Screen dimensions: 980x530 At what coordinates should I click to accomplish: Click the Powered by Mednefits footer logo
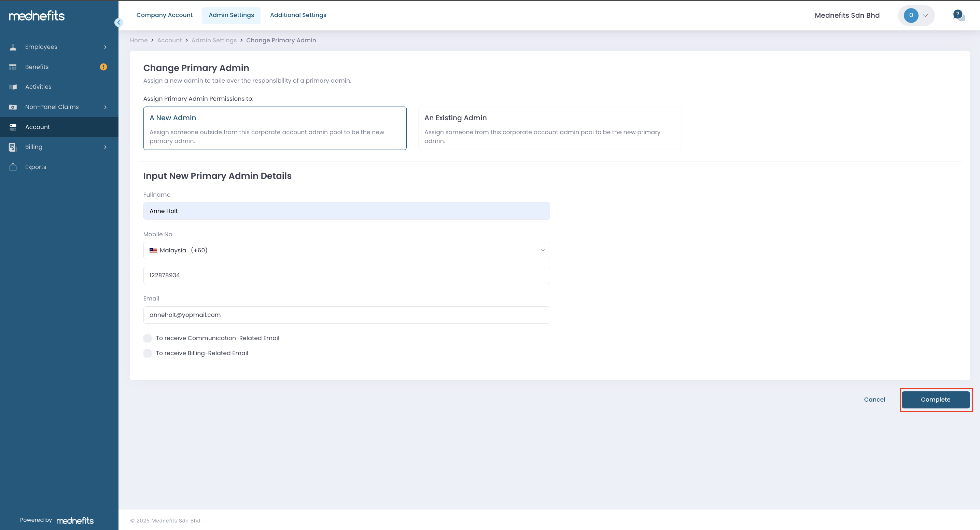click(75, 520)
